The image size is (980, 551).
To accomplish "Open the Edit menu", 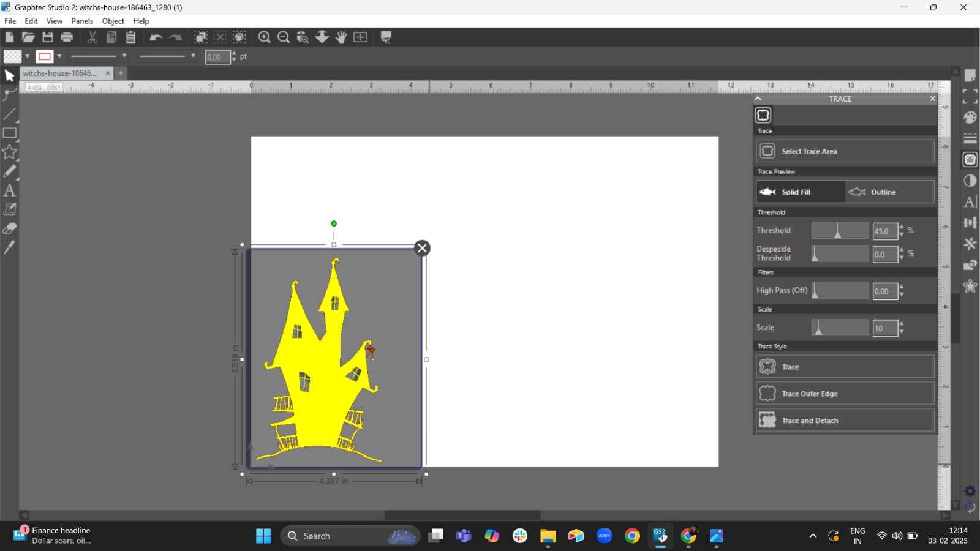I will click(x=31, y=21).
